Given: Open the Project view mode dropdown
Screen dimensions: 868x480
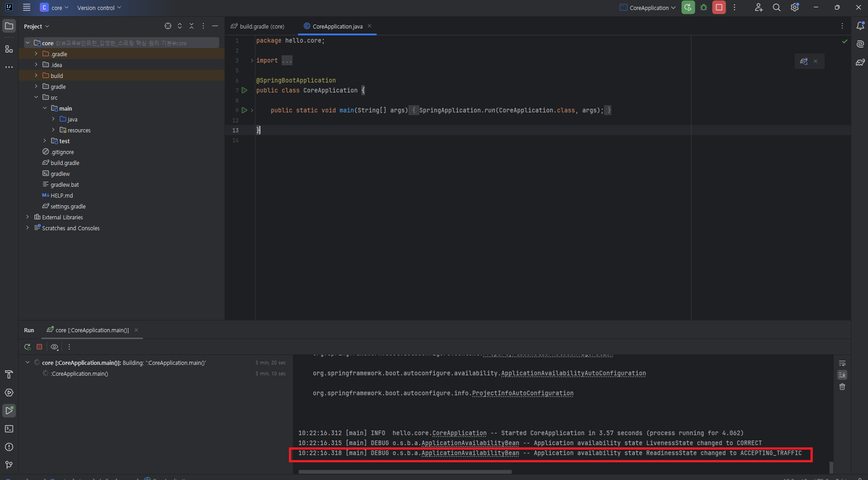Looking at the screenshot, I should click(36, 26).
